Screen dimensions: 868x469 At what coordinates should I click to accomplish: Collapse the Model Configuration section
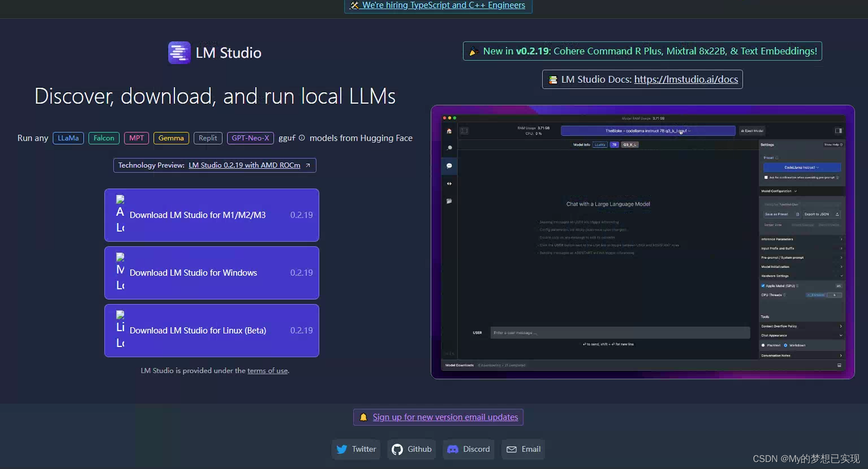click(x=802, y=191)
